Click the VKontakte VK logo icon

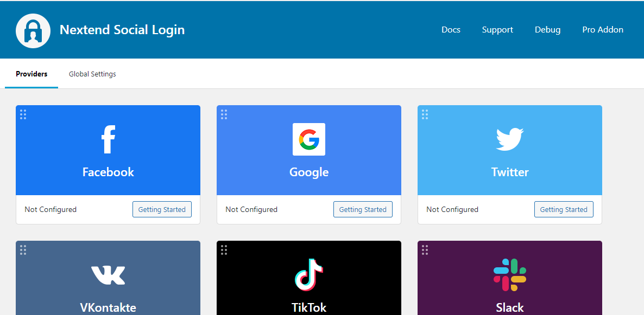[x=108, y=275]
